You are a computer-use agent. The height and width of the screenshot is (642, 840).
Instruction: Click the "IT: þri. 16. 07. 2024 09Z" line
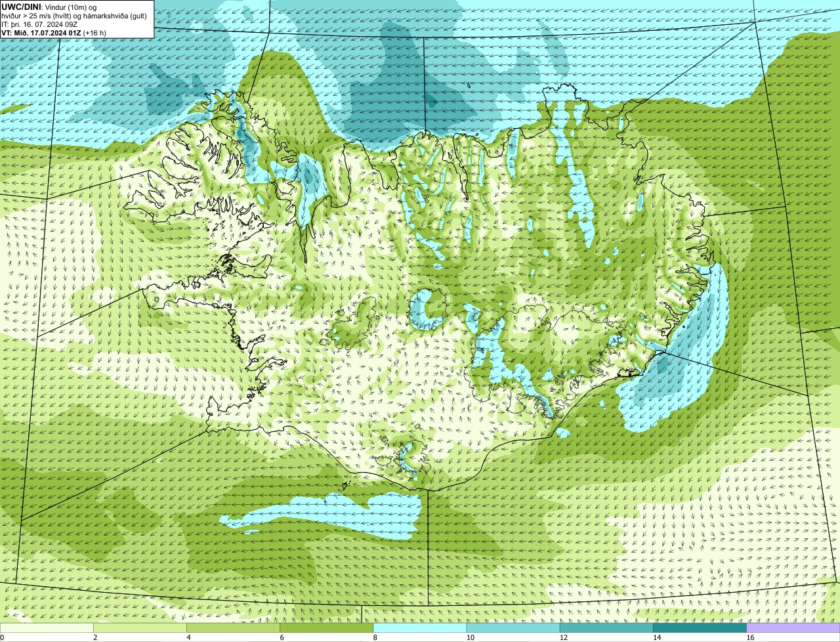coord(39,24)
